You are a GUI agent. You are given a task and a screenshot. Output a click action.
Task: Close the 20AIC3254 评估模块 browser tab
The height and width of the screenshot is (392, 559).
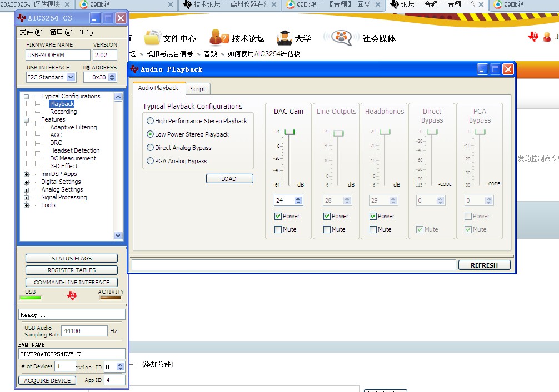click(67, 4)
